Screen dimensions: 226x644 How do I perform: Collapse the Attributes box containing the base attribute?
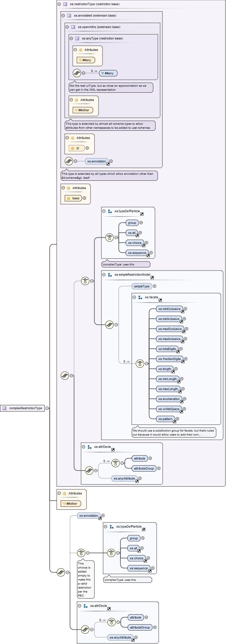(63, 188)
